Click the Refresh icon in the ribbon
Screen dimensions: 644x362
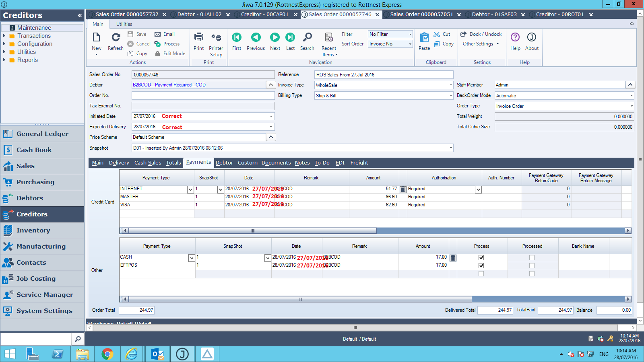[x=116, y=38]
